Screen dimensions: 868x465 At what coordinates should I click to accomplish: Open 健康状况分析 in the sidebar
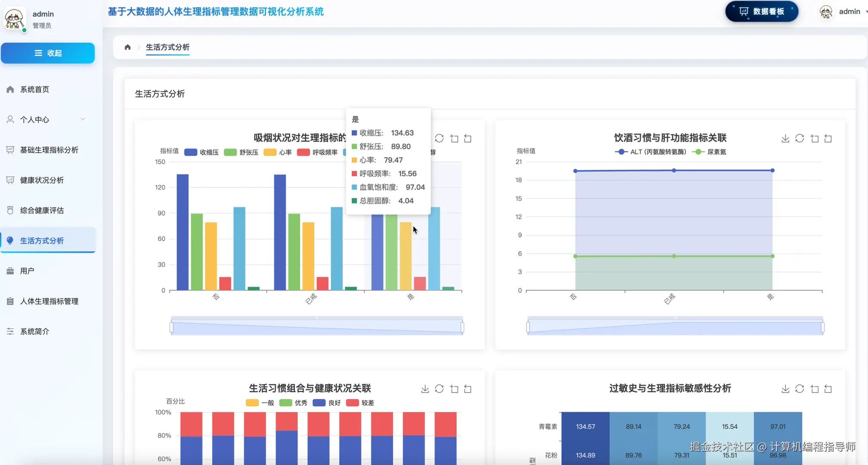point(42,180)
